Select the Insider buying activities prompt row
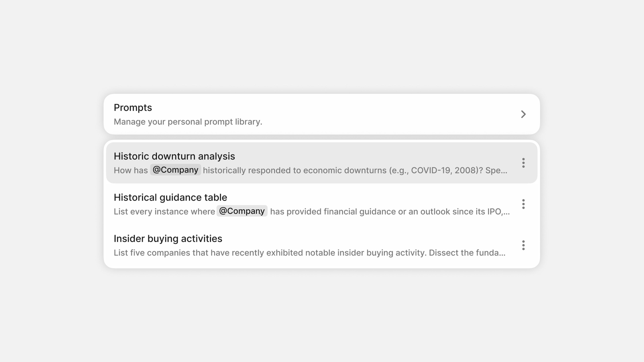The width and height of the screenshot is (644, 362). (300, 245)
